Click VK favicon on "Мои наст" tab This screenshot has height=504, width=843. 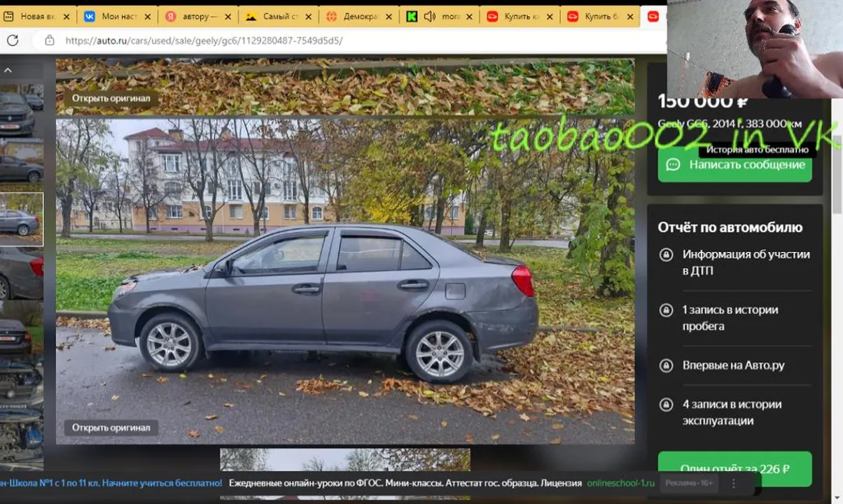pyautogui.click(x=90, y=16)
